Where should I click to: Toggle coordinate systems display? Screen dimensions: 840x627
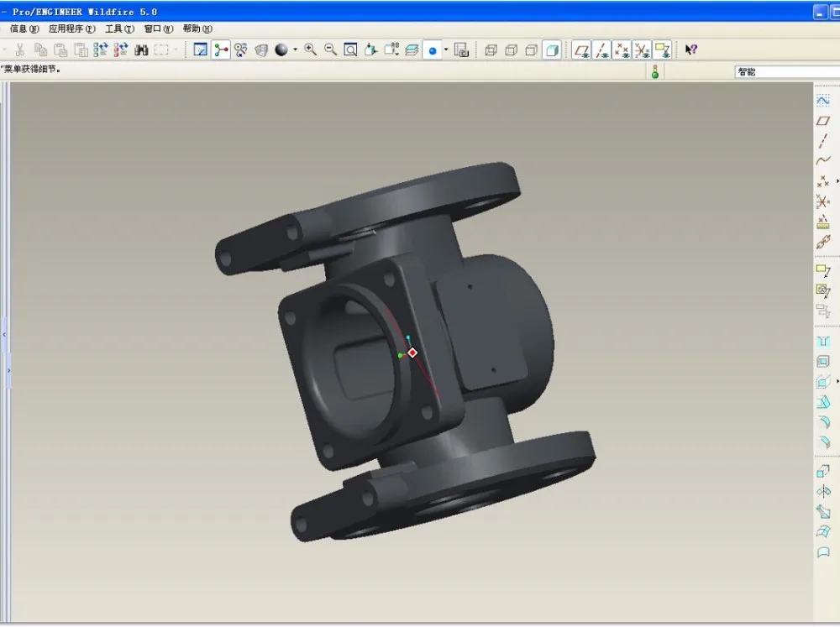(642, 50)
